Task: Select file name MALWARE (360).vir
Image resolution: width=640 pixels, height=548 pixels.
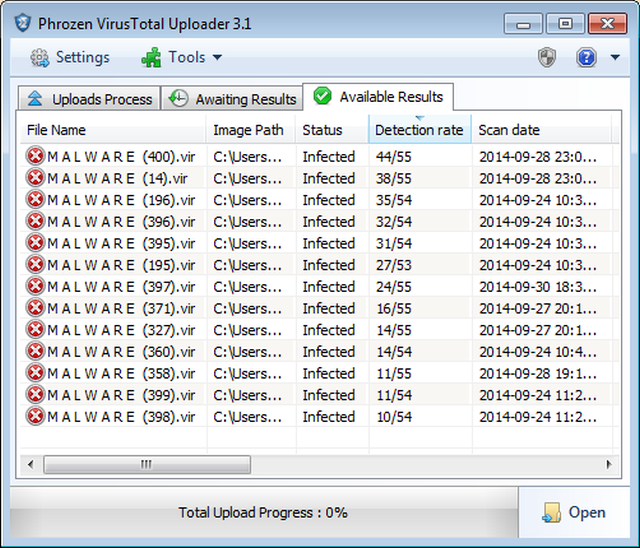Action: 121,351
